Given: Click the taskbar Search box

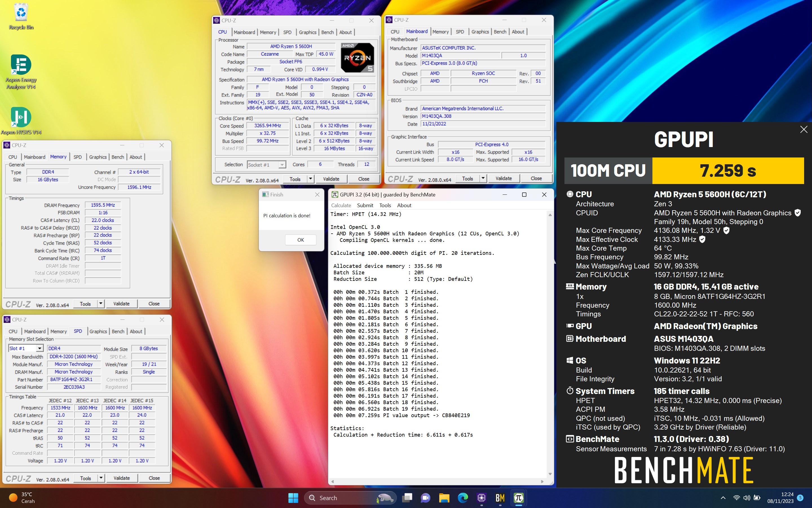Looking at the screenshot, I should 350,498.
